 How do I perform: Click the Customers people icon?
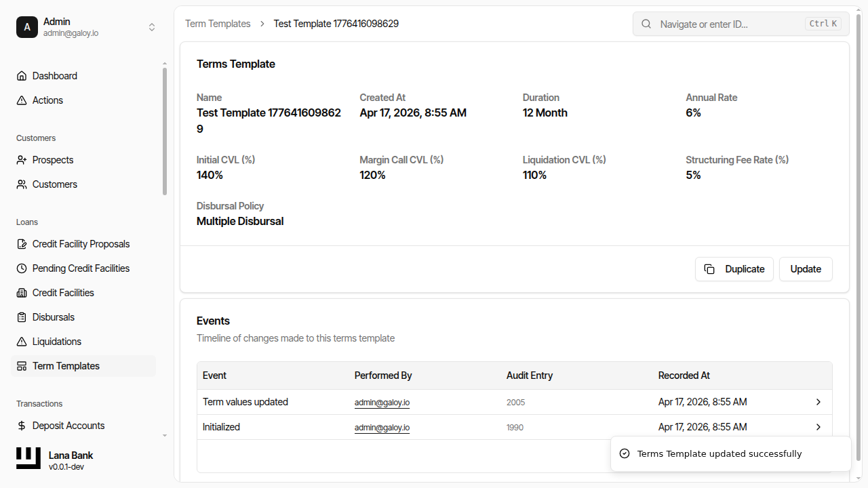click(22, 184)
